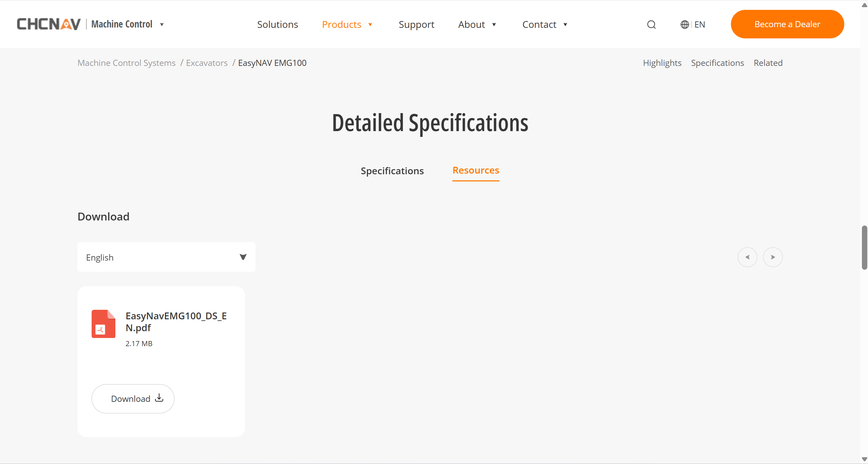Expand the Machine Control dropdown arrow

(x=162, y=24)
